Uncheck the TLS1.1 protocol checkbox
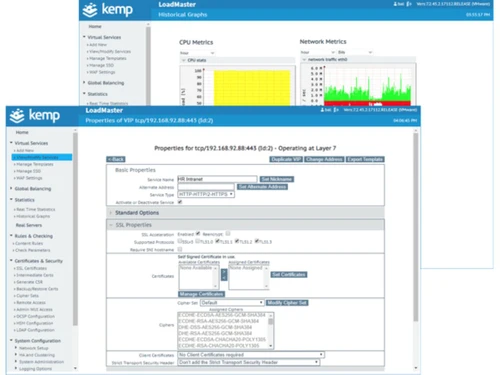 217,241
